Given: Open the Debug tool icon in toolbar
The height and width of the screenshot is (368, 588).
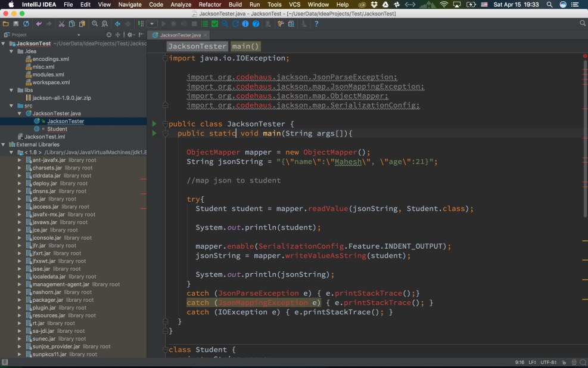Looking at the screenshot, I should tap(172, 24).
